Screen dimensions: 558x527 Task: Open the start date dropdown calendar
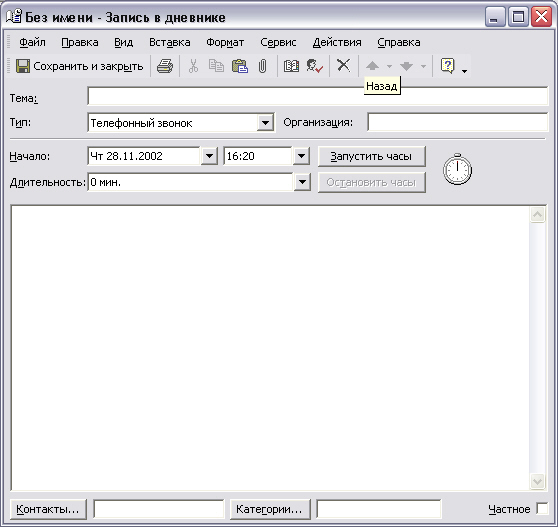tap(209, 156)
